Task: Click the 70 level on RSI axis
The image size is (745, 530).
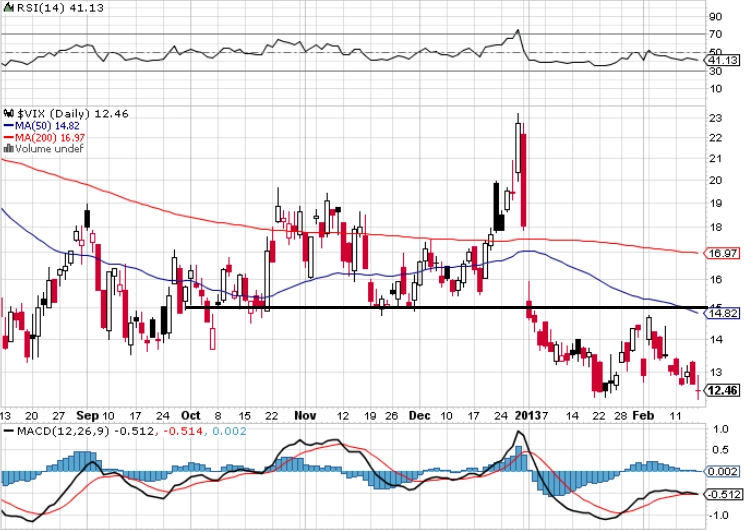Action: (x=716, y=34)
